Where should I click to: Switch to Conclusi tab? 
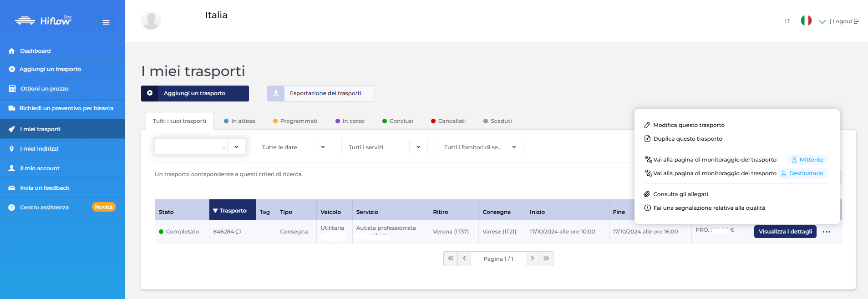click(x=397, y=121)
